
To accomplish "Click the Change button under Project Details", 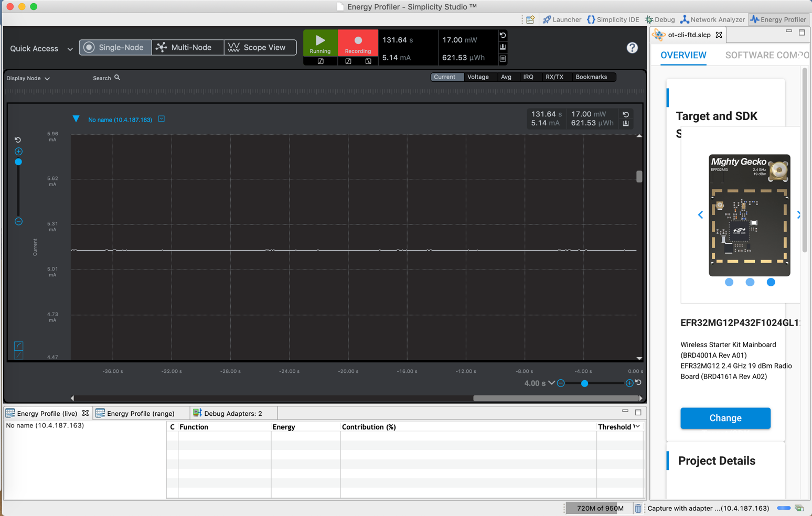I will [x=725, y=418].
